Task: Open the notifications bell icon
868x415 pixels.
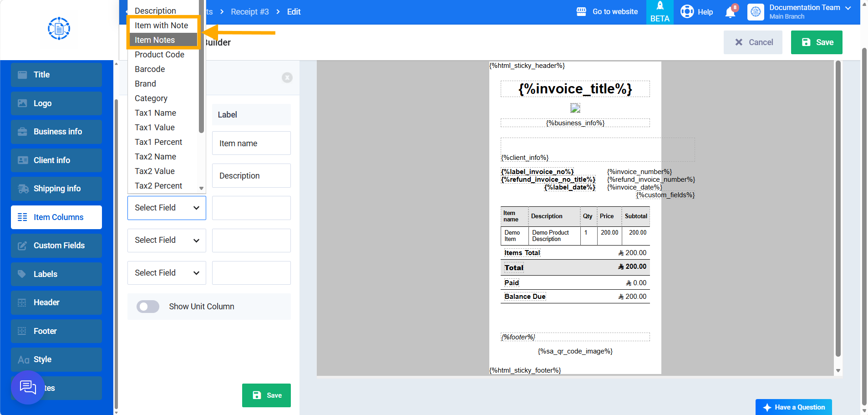Action: [x=730, y=12]
